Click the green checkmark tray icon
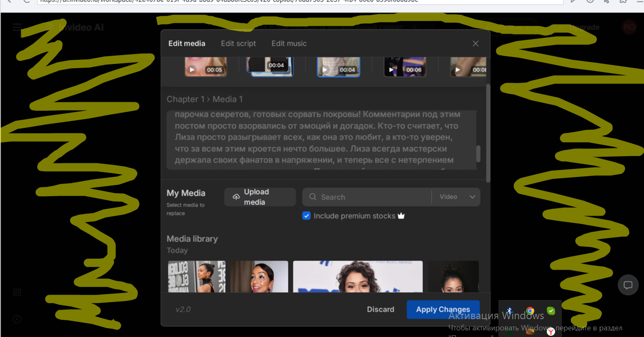The height and width of the screenshot is (337, 644). coord(551,311)
